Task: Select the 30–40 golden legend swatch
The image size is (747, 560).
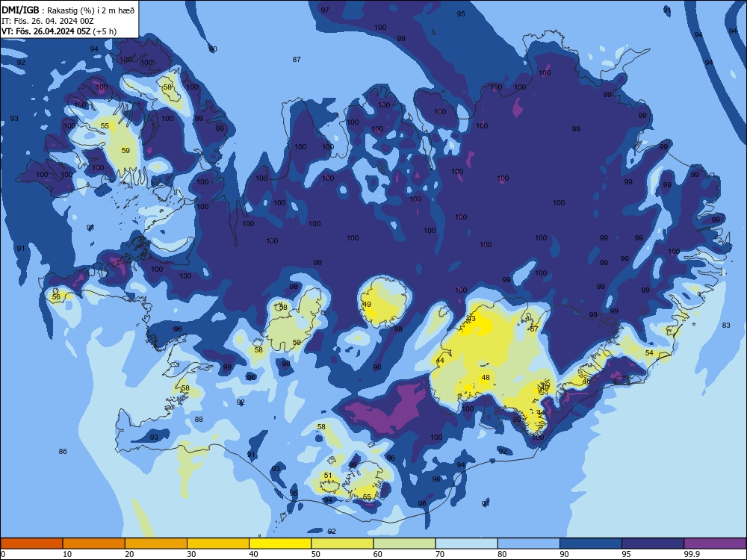Action: 218,544
